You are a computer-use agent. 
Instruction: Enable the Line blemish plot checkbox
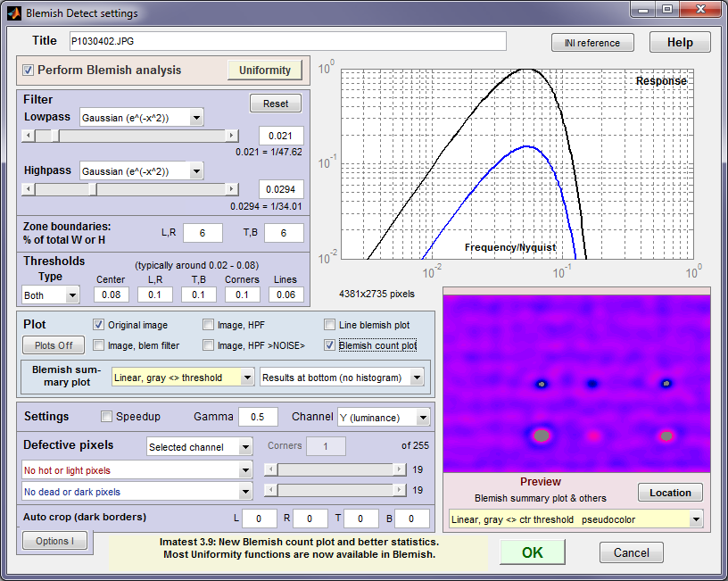(x=329, y=325)
